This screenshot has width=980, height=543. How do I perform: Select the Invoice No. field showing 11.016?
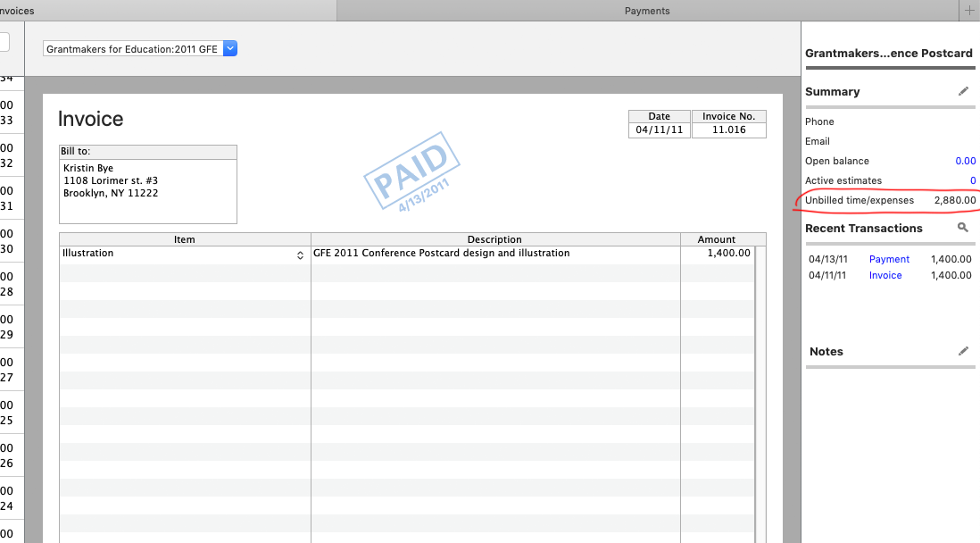coord(728,128)
